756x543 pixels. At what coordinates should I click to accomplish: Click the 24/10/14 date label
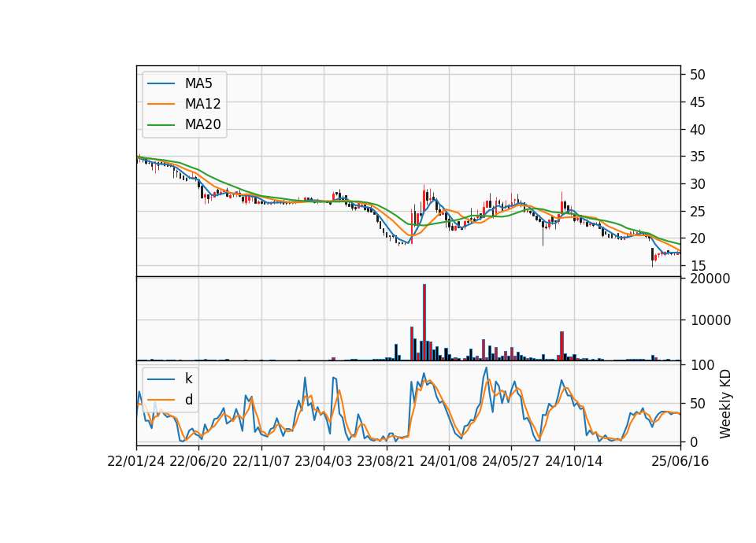574,461
